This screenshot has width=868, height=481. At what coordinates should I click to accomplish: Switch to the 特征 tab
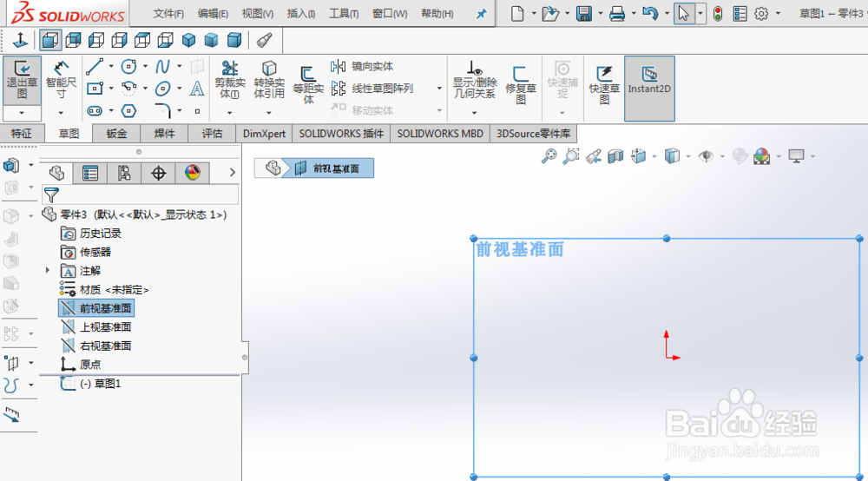click(x=22, y=134)
